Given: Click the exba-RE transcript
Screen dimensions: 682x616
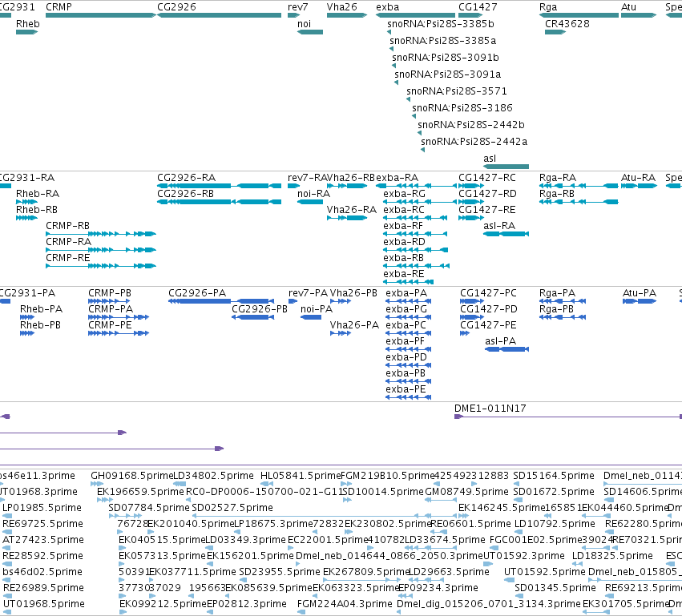Looking at the screenshot, I should tap(409, 282).
